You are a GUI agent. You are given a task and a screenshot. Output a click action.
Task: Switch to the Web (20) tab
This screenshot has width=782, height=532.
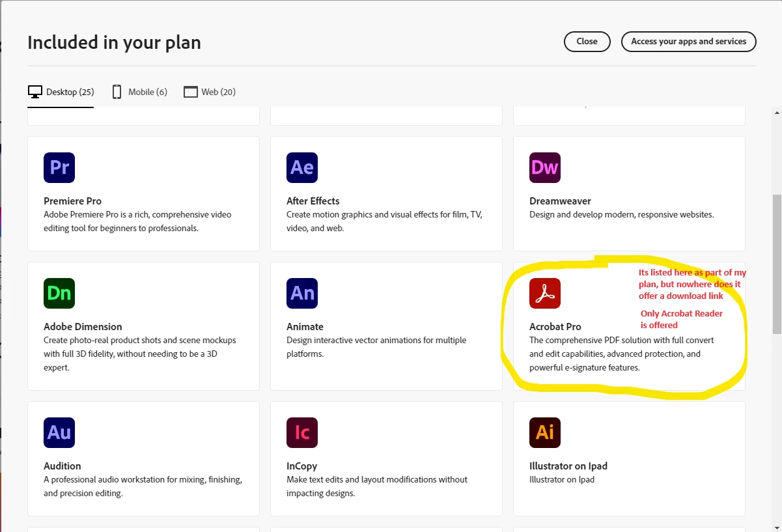coord(209,92)
